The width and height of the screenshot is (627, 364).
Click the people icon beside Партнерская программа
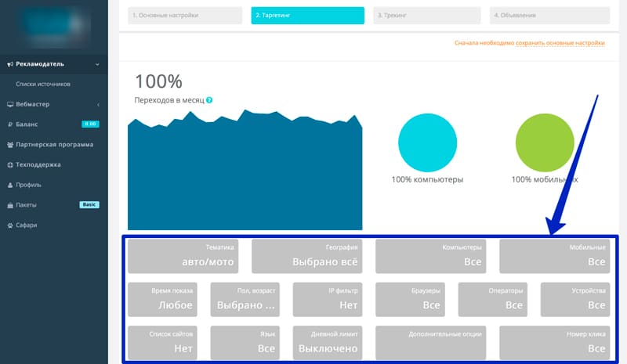[9, 145]
